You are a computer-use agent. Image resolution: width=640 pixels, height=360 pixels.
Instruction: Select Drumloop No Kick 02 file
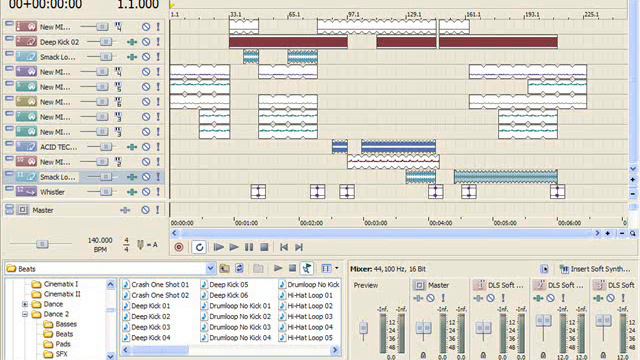pyautogui.click(x=240, y=316)
